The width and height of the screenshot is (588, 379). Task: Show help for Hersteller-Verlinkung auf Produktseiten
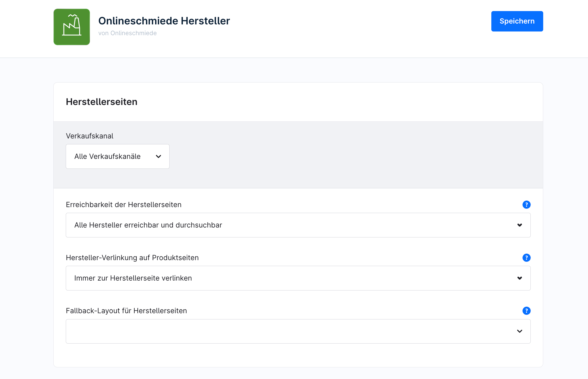pyautogui.click(x=526, y=258)
